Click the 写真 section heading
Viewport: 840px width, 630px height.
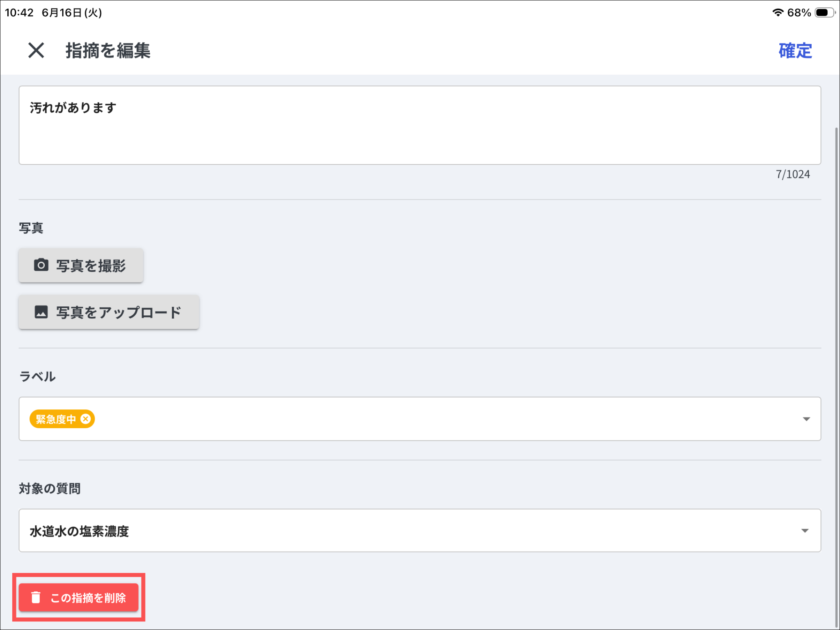pyautogui.click(x=31, y=228)
